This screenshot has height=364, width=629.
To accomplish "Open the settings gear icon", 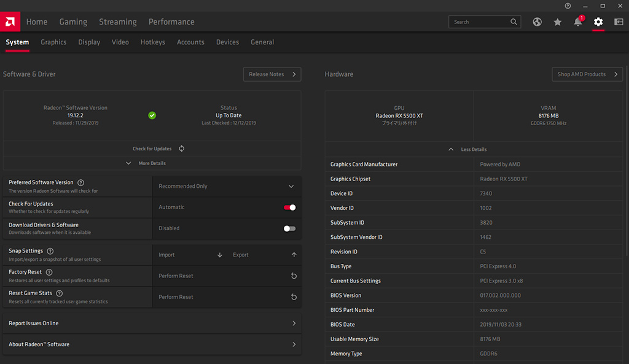I will (598, 22).
